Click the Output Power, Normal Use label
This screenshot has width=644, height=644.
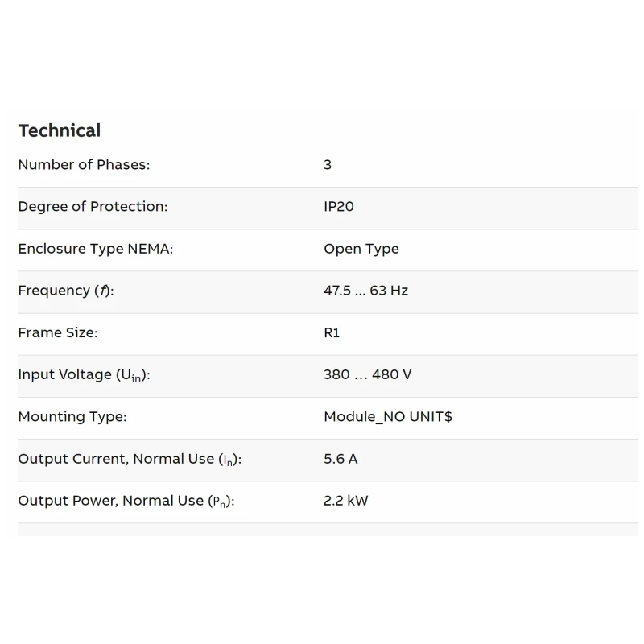coord(126,501)
